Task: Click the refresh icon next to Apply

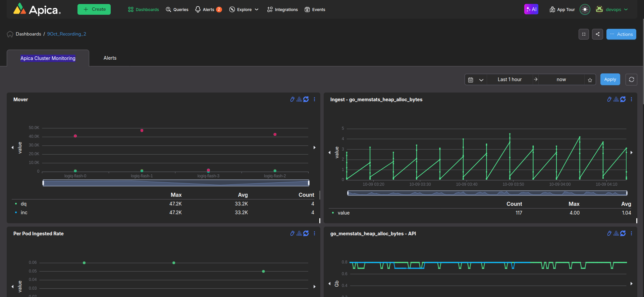Action: click(631, 79)
